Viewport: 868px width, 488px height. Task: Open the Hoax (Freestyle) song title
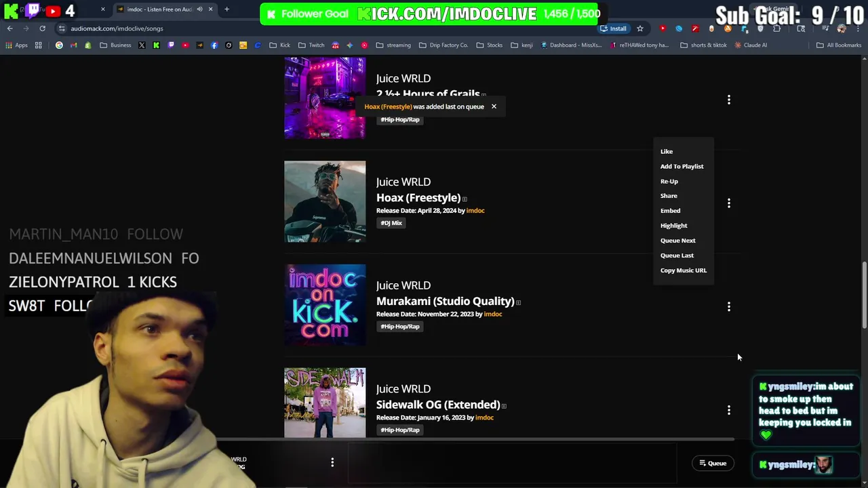418,198
